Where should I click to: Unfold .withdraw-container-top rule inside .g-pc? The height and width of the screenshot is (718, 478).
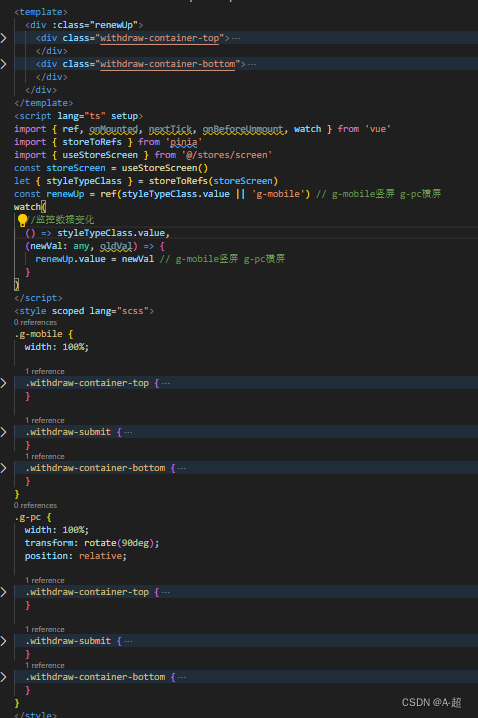point(4,592)
